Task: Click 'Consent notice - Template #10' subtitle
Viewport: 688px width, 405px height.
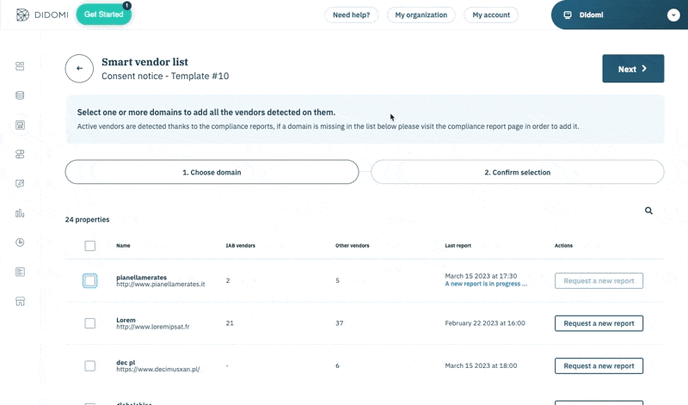Action: (165, 76)
